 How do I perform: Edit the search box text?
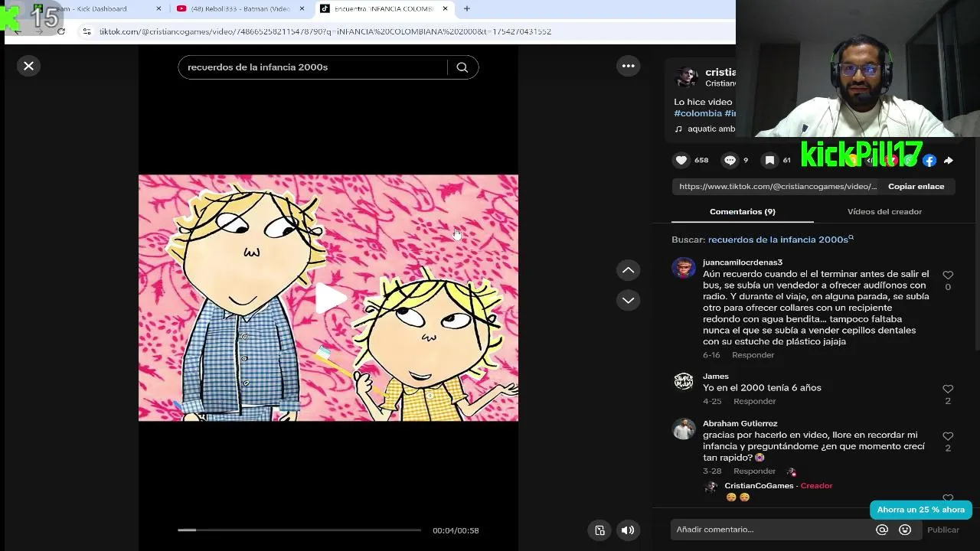[312, 67]
